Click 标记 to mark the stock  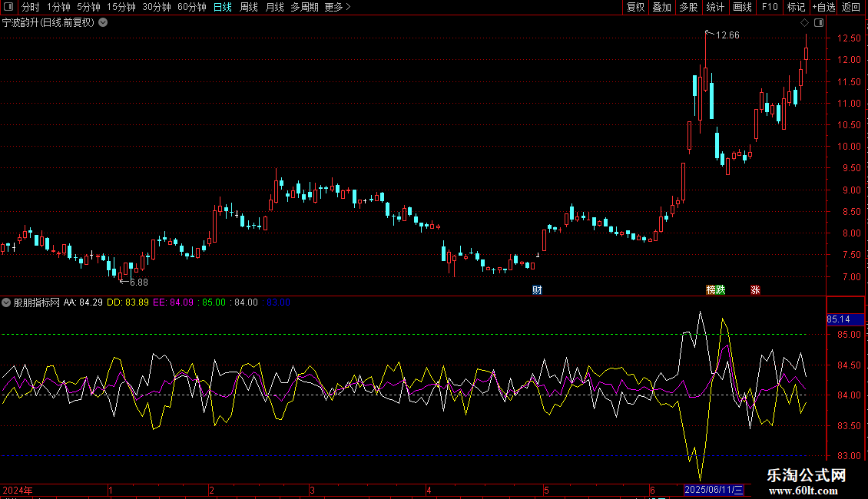click(x=796, y=7)
